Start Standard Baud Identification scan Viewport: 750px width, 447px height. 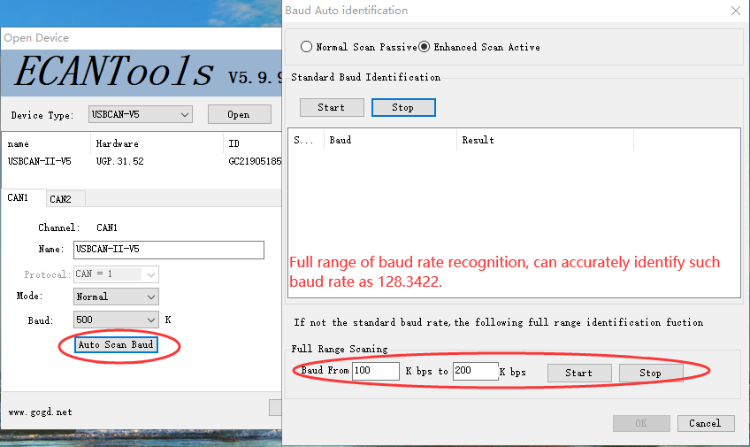(331, 108)
